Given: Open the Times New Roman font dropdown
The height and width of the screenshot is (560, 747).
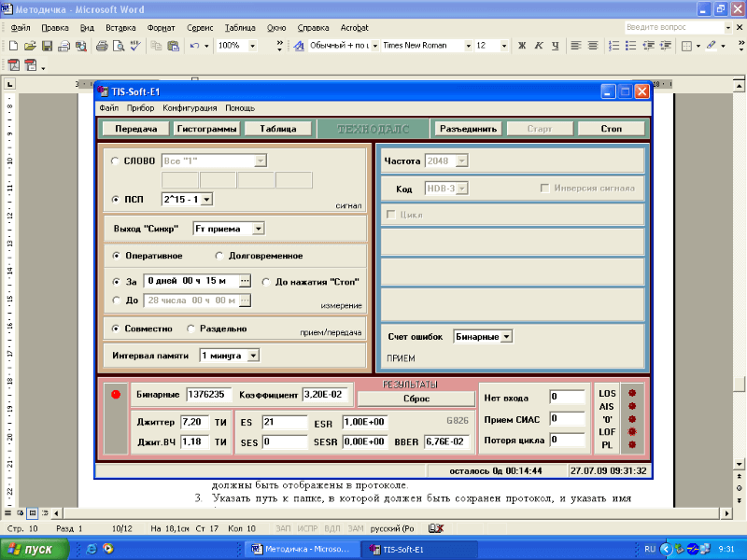Looking at the screenshot, I should (469, 46).
